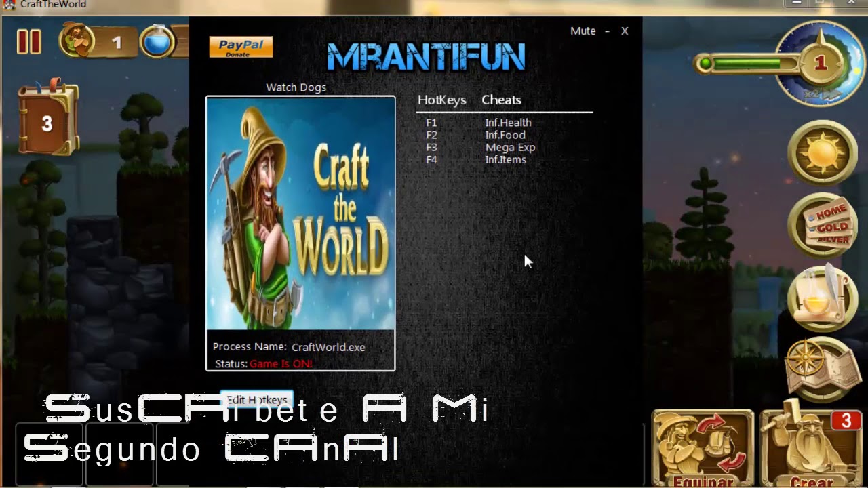Viewport: 868px width, 488px height.
Task: Click the Edit Hotkeys button
Action: coord(257,400)
